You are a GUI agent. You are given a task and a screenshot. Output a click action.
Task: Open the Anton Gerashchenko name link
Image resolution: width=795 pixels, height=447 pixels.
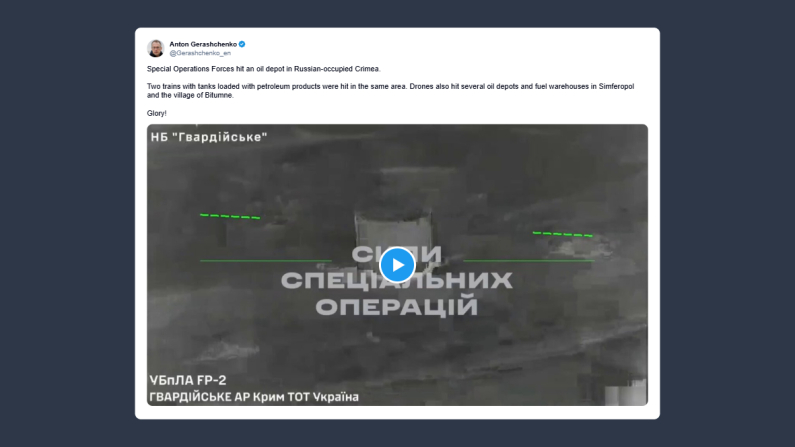click(x=203, y=44)
